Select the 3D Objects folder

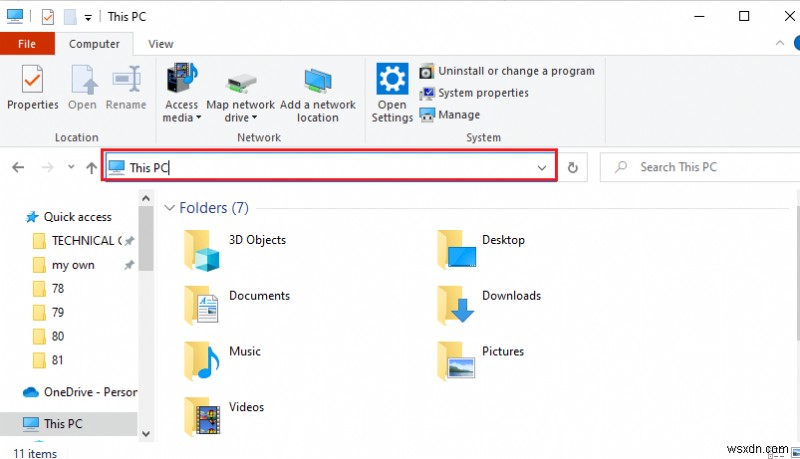click(236, 250)
